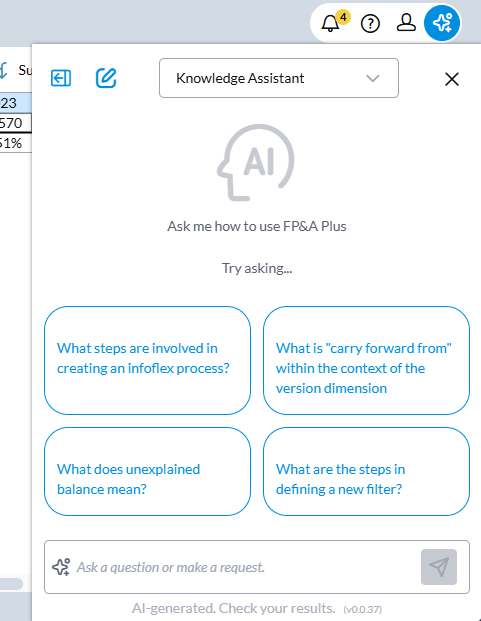
Task: Click the notification count badge showing 4
Action: click(x=344, y=17)
